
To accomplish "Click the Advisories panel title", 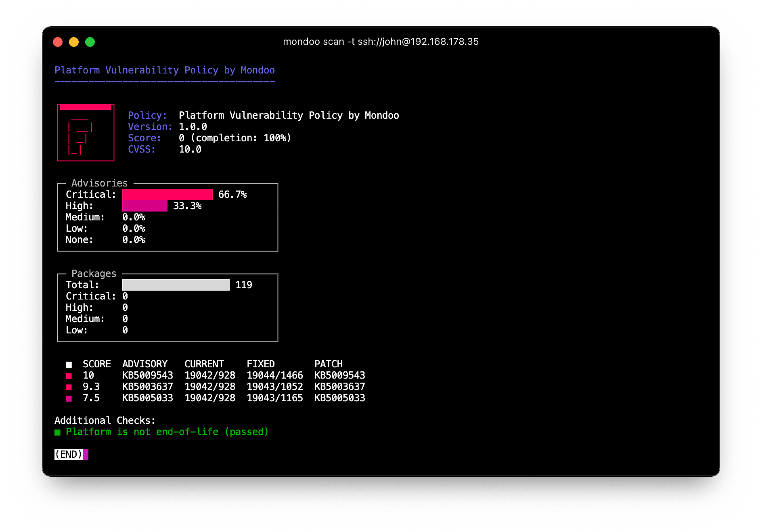I will (x=99, y=183).
